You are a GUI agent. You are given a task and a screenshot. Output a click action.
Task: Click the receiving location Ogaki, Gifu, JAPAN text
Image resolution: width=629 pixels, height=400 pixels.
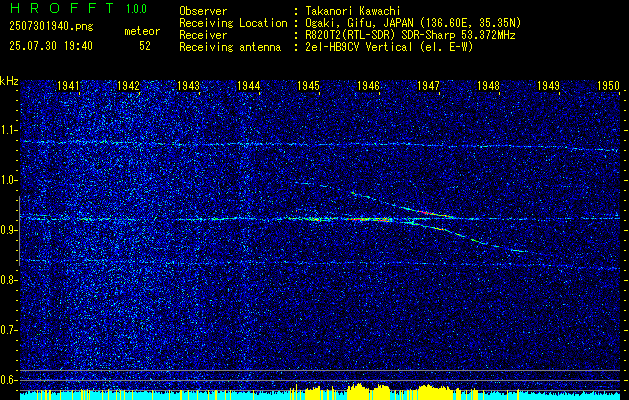pos(413,23)
